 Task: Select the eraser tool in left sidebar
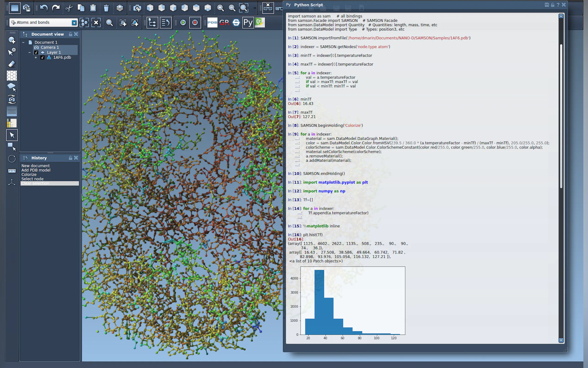point(12,64)
